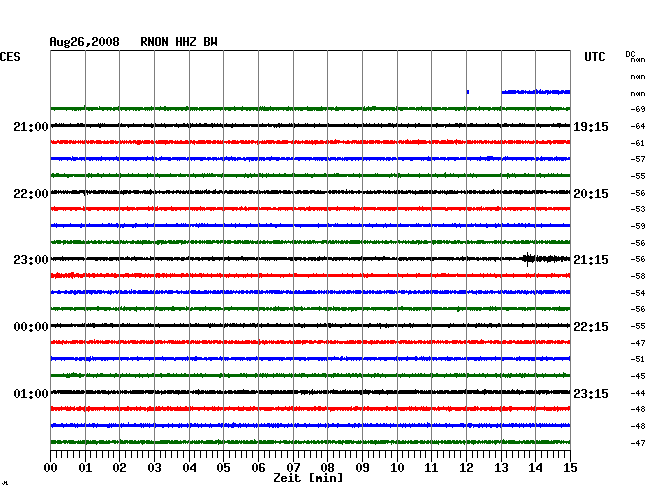
Task: Click minute 05 on the time axis
Action: click(223, 468)
